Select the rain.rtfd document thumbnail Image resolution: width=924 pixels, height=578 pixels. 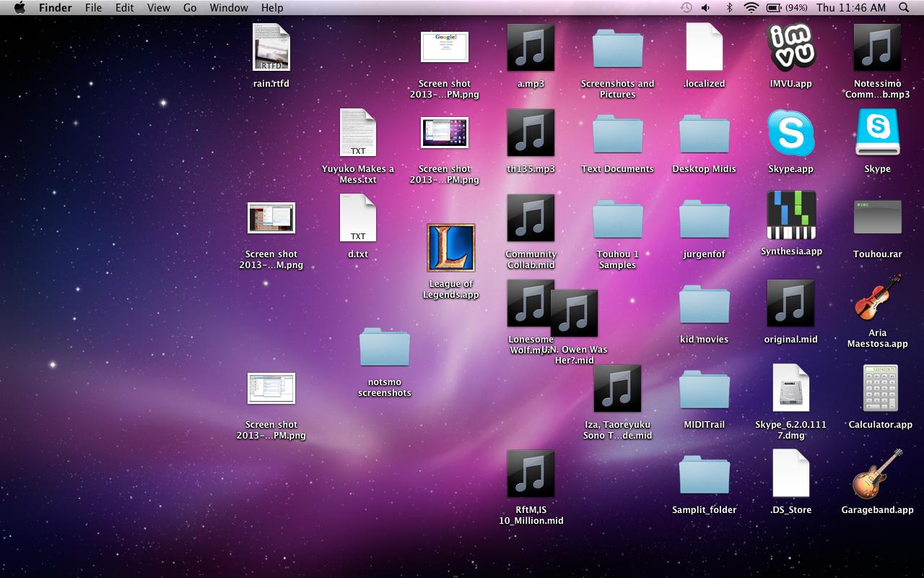tap(271, 48)
